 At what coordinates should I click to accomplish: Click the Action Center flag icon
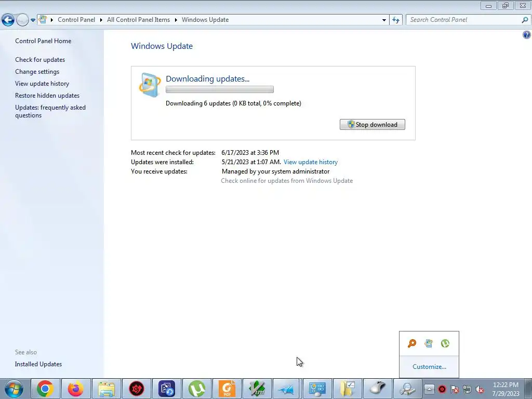[455, 389]
